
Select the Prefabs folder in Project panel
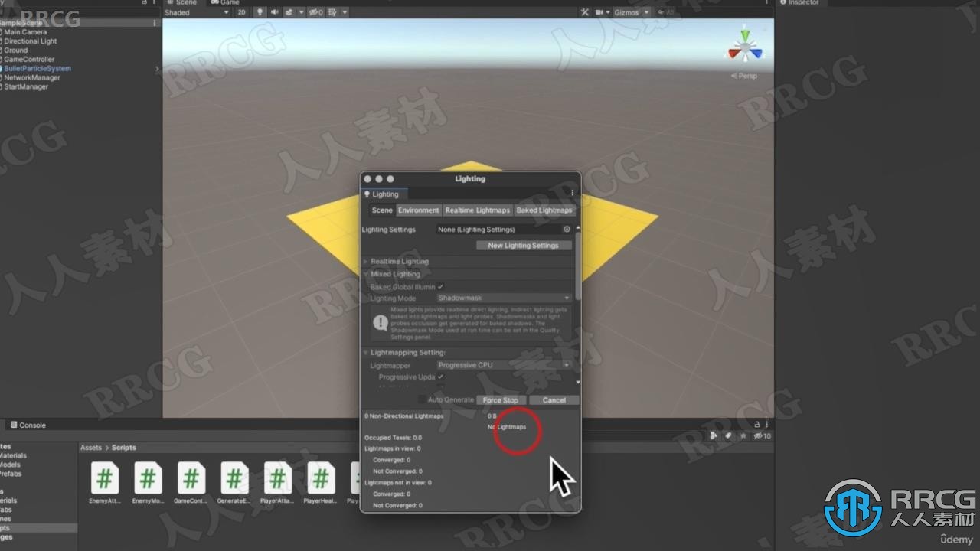coord(11,474)
